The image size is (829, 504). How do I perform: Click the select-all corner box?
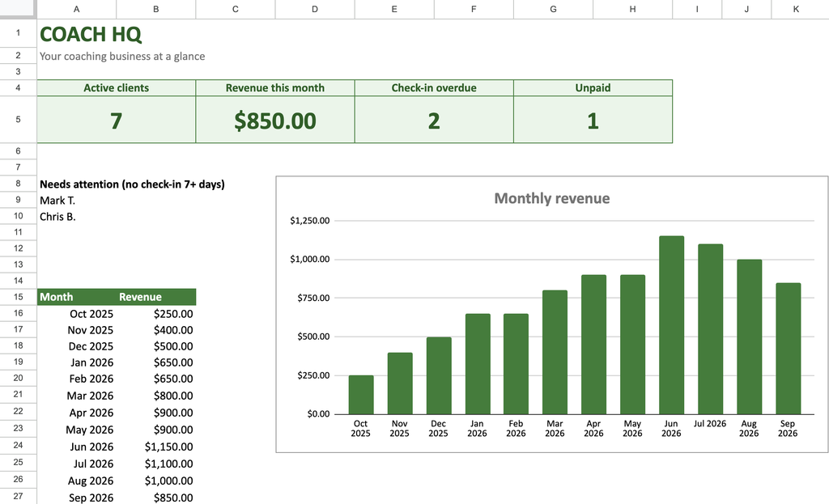(x=18, y=9)
